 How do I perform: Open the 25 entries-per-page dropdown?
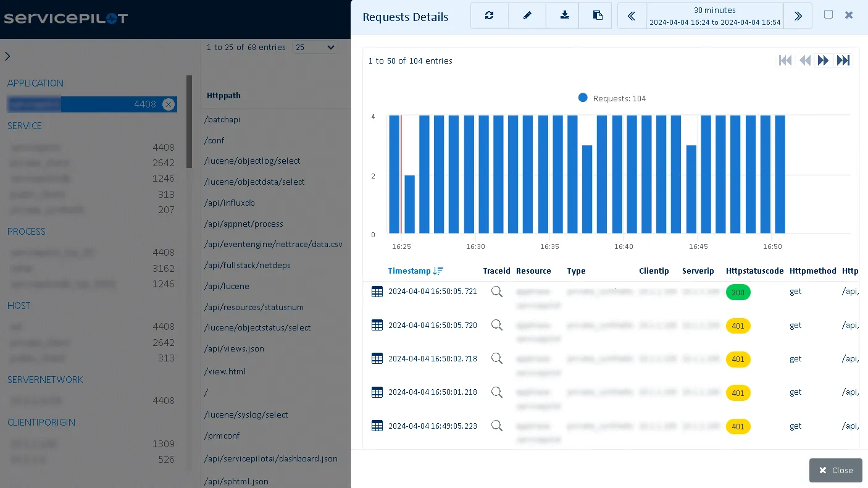pos(315,47)
